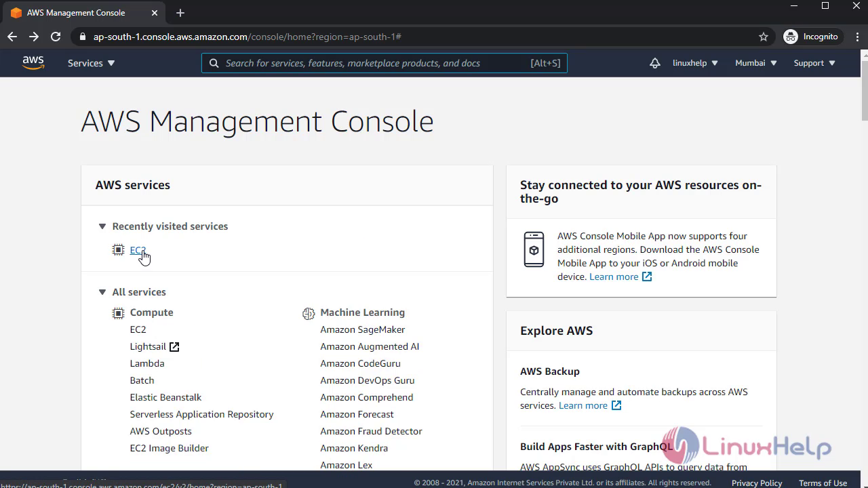
Task: Open Amazon Forecast link
Action: pos(357,414)
